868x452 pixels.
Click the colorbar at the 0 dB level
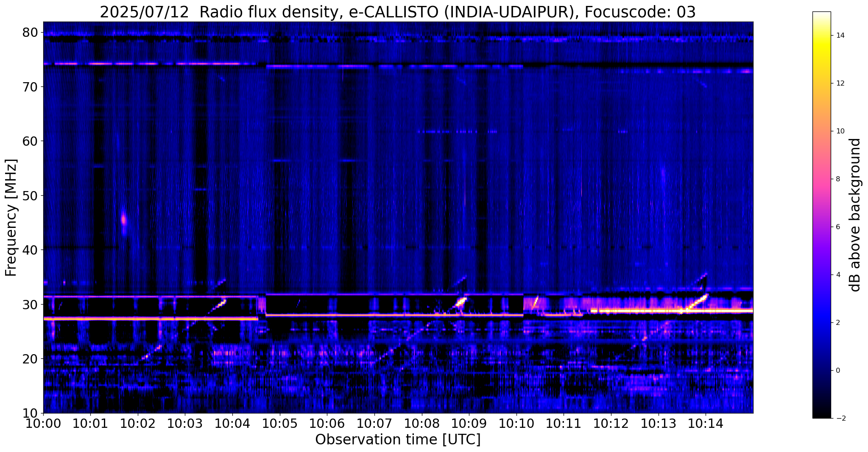[821, 370]
